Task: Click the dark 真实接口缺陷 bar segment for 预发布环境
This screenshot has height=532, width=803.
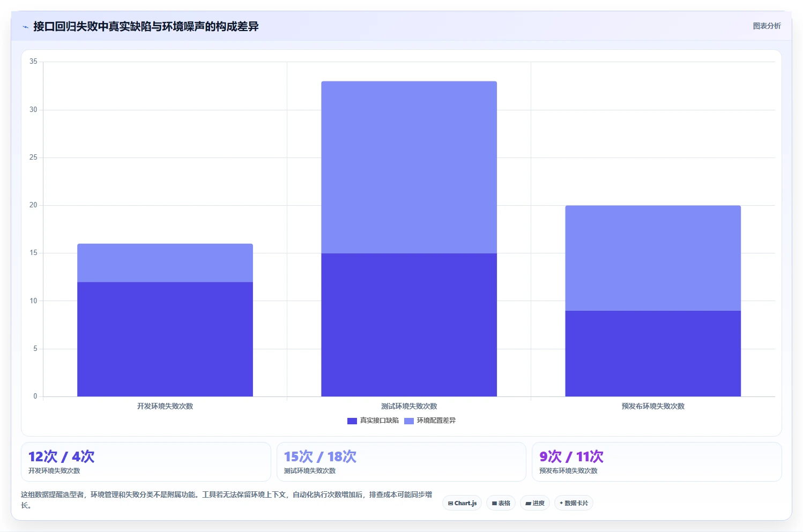Action: coord(653,354)
